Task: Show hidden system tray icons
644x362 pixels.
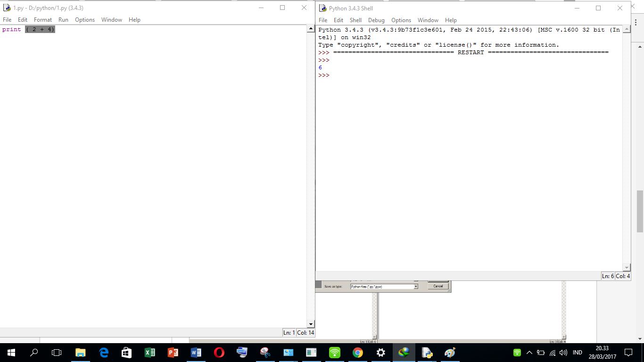Action: 529,353
